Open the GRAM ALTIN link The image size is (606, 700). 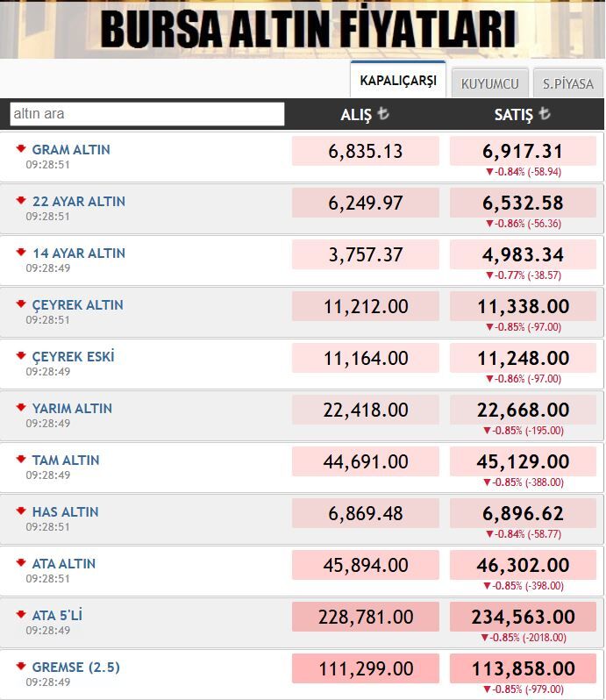(71, 150)
